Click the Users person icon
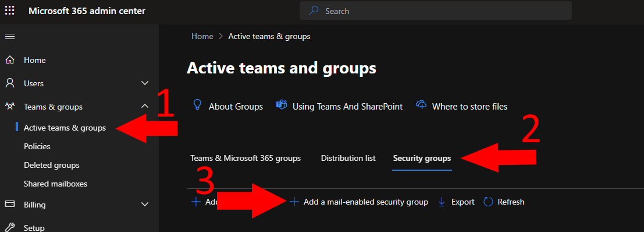This screenshot has height=232, width=644. coord(10,83)
